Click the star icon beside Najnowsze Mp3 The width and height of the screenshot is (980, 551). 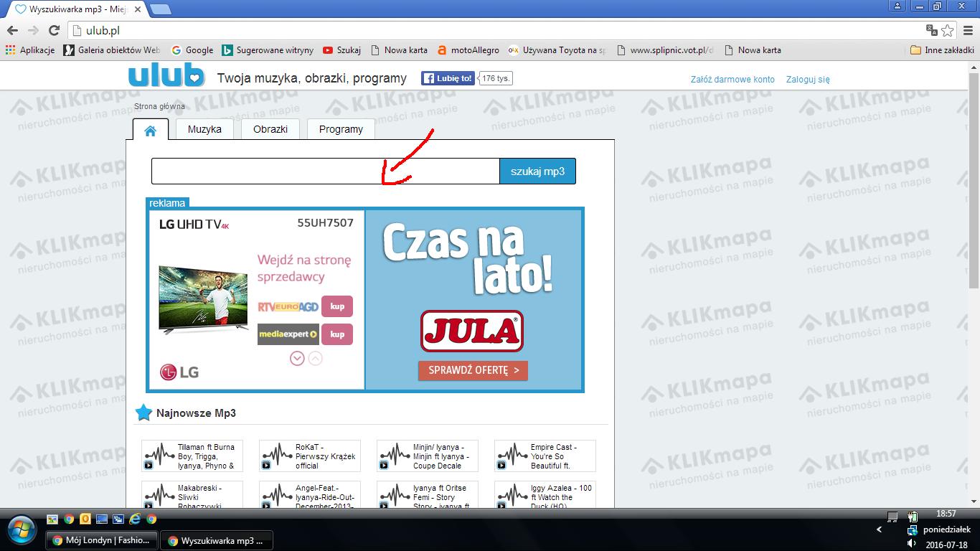click(x=144, y=413)
